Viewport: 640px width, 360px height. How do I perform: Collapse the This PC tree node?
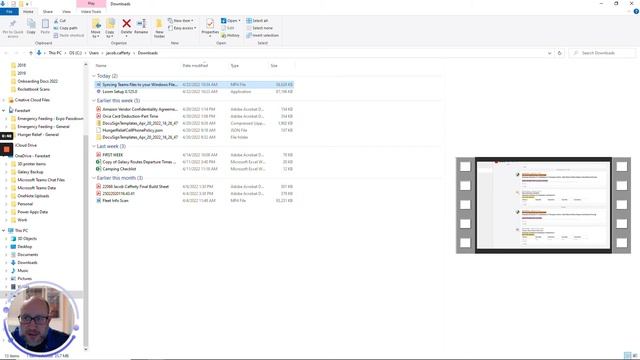click(x=4, y=231)
